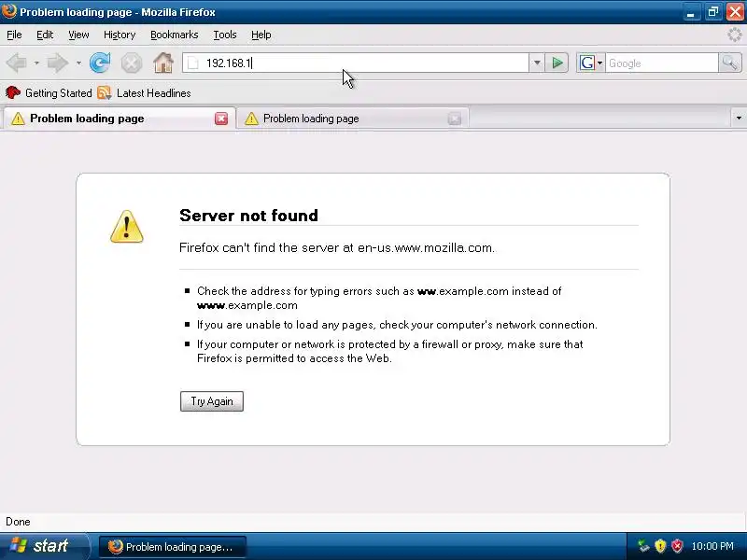
Task: Open the search engine selector dropdown
Action: pyautogui.click(x=599, y=63)
